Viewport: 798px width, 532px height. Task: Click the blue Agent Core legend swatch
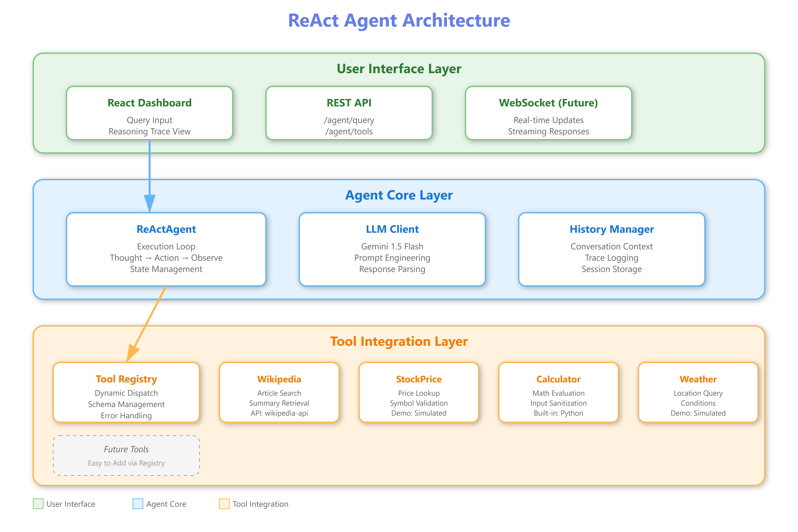coord(138,504)
